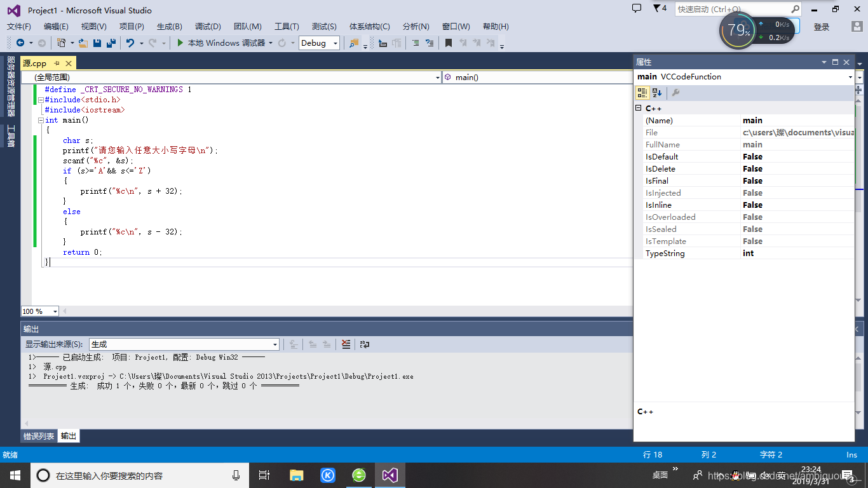Open the 编辑(E) menu
Image resolution: width=868 pixels, height=488 pixels.
pos(56,27)
